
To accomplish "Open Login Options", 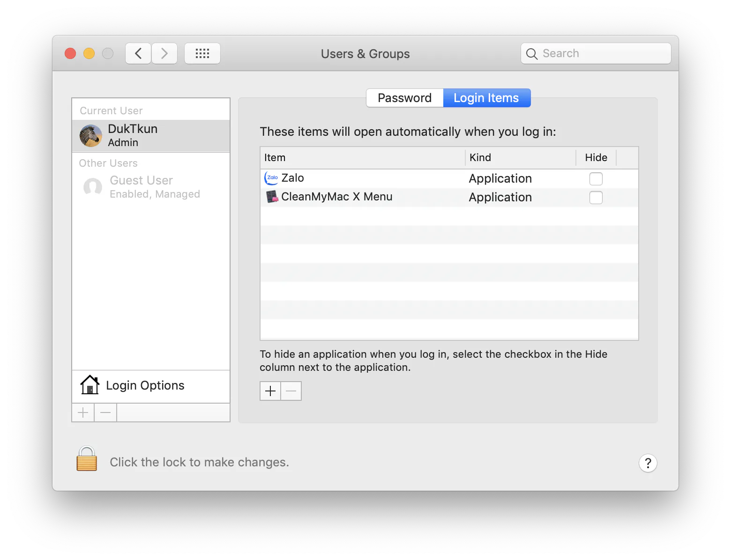I will click(x=151, y=385).
